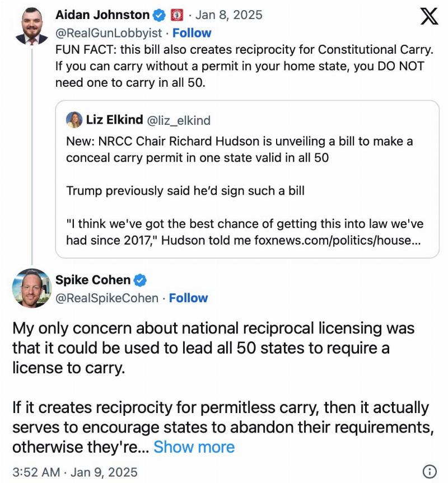This screenshot has height=483, width=448.
Task: Open Spike Cohen's profile avatar
Action: pyautogui.click(x=31, y=288)
